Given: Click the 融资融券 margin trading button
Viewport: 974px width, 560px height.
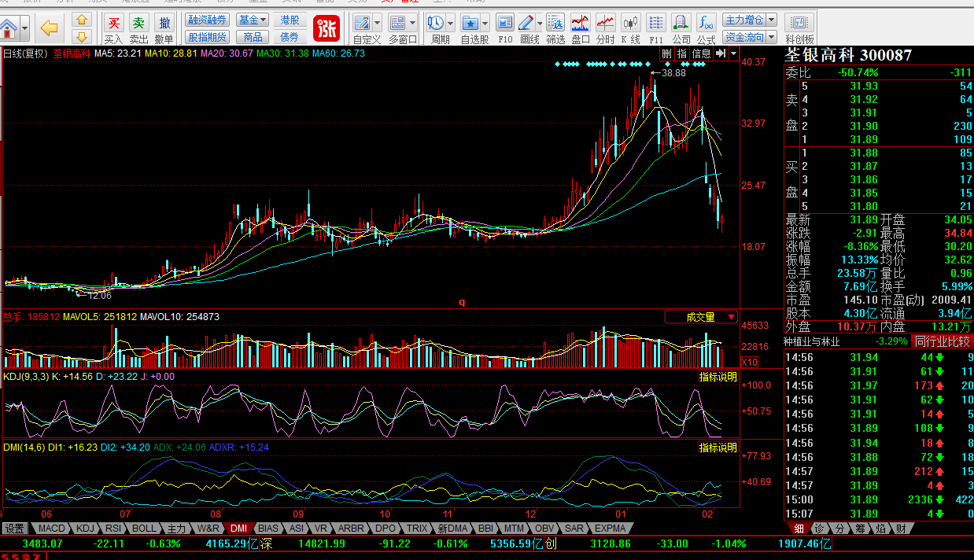Looking at the screenshot, I should [208, 20].
